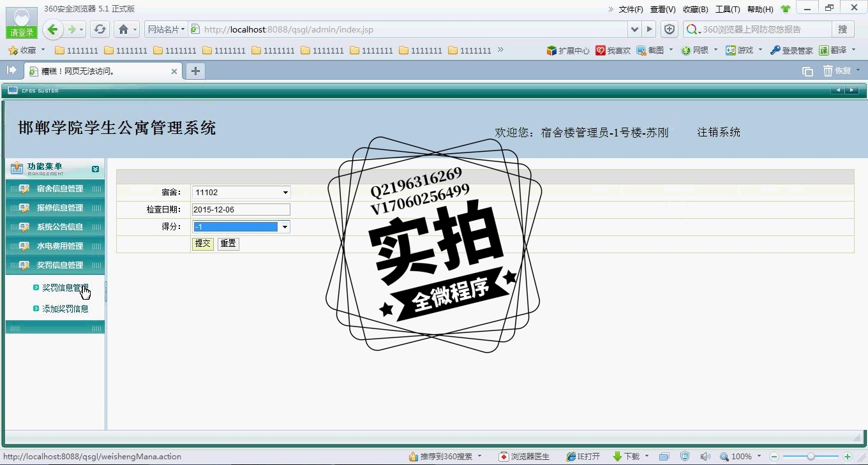Open the 100% zoom level dropdown
868x465 pixels.
759,457
